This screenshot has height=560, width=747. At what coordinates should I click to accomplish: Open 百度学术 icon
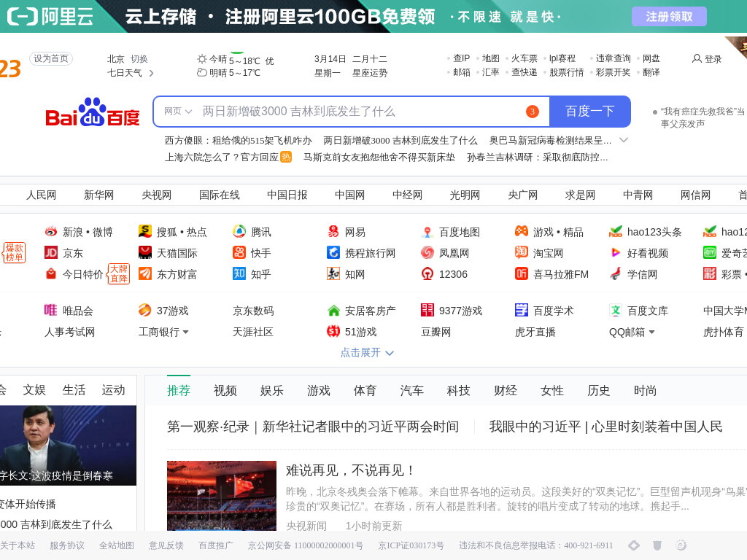522,310
